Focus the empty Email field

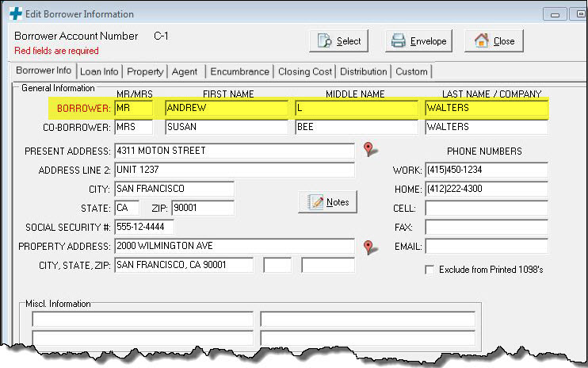486,246
